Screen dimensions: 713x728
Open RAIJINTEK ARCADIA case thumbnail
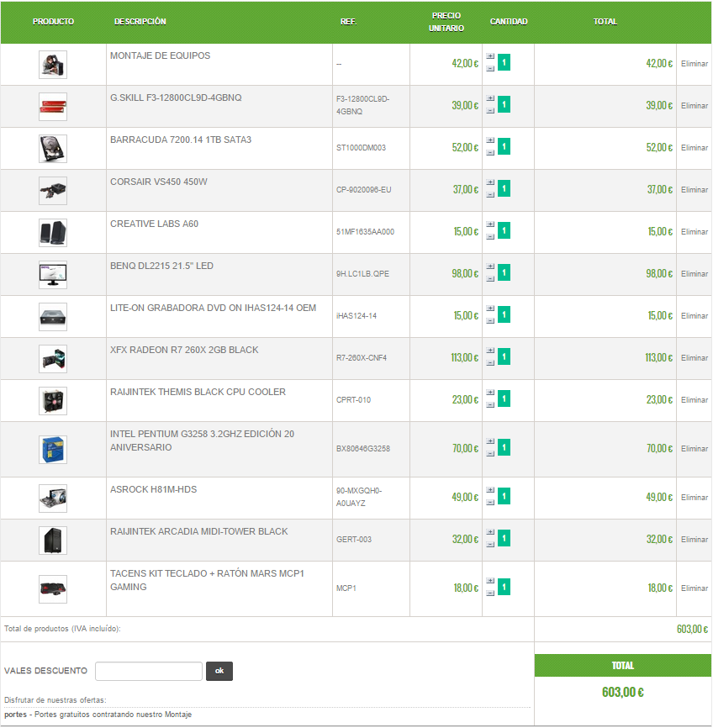pos(53,541)
